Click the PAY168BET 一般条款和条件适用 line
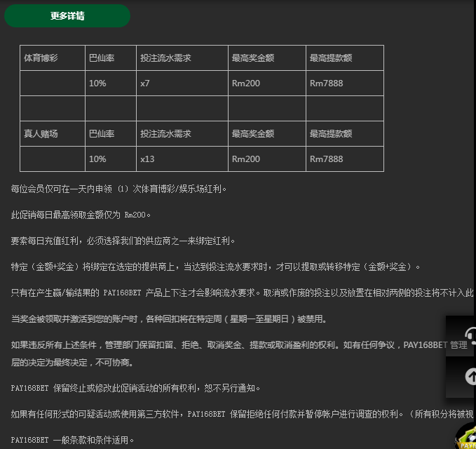 [x=72, y=440]
